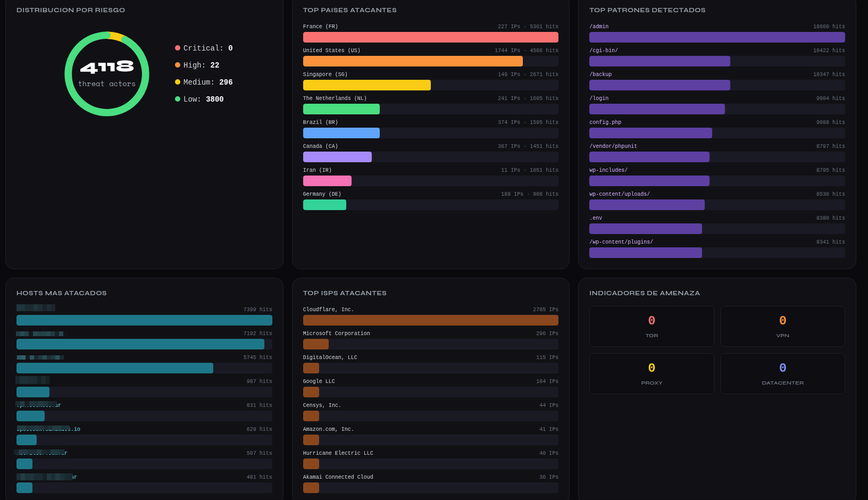Select the "629 hits" host count

point(260,429)
